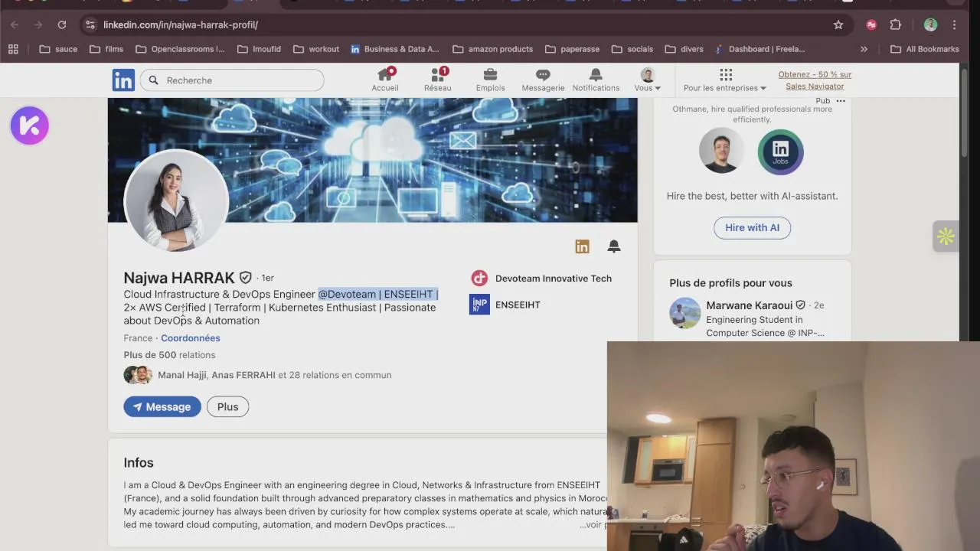Expand the bookmarks overflow chevron
The height and width of the screenshot is (551, 980).
point(864,49)
